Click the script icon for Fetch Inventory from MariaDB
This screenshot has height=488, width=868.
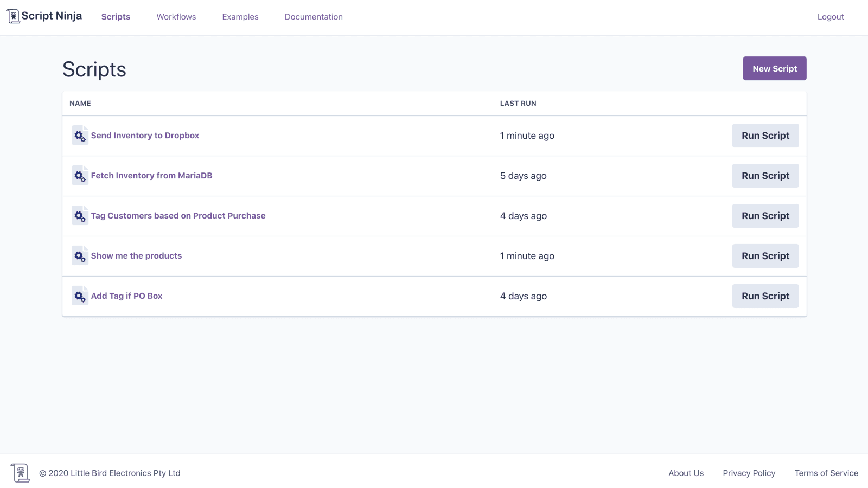[x=80, y=176]
